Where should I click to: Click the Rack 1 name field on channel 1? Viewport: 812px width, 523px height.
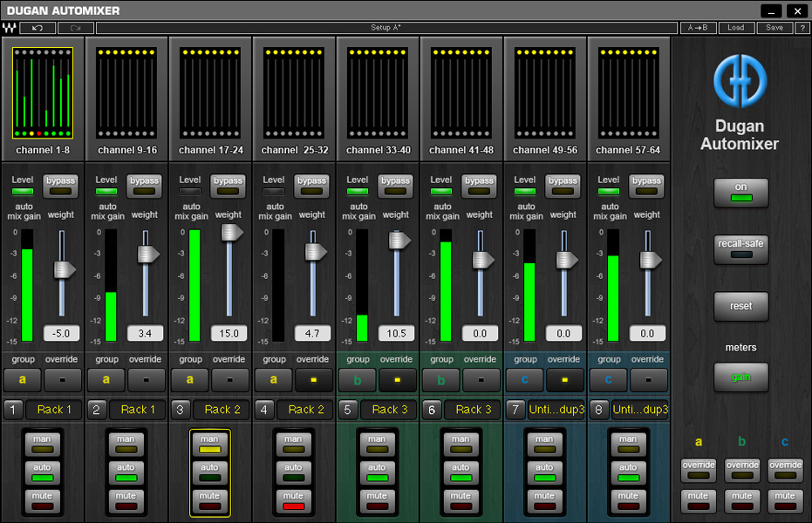pyautogui.click(x=54, y=410)
